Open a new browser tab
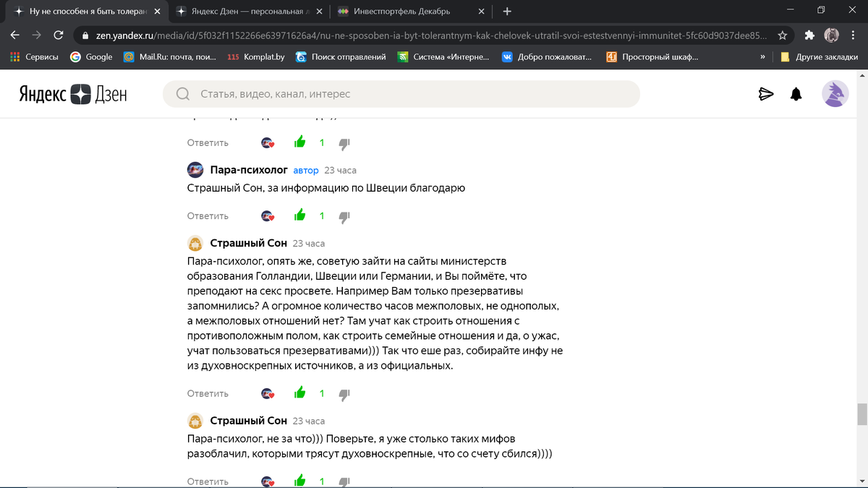The image size is (868, 488). pos(506,12)
